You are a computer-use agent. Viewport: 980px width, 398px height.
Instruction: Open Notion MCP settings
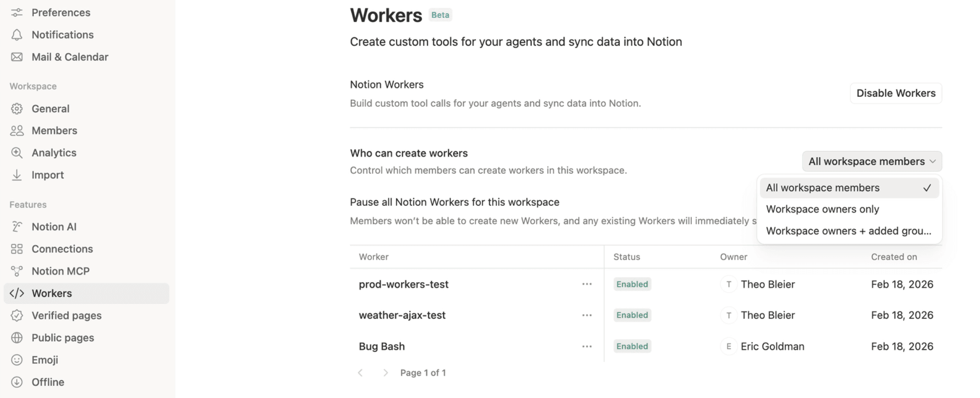coord(86,271)
